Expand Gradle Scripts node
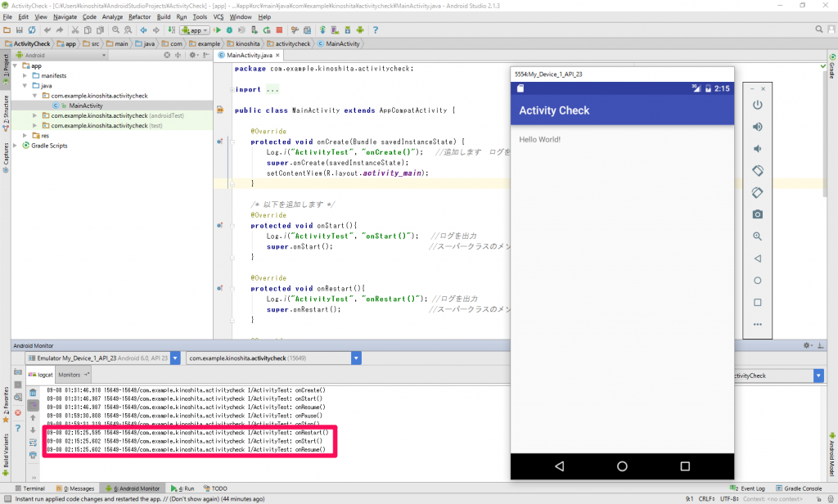The width and height of the screenshot is (838, 504). click(15, 146)
